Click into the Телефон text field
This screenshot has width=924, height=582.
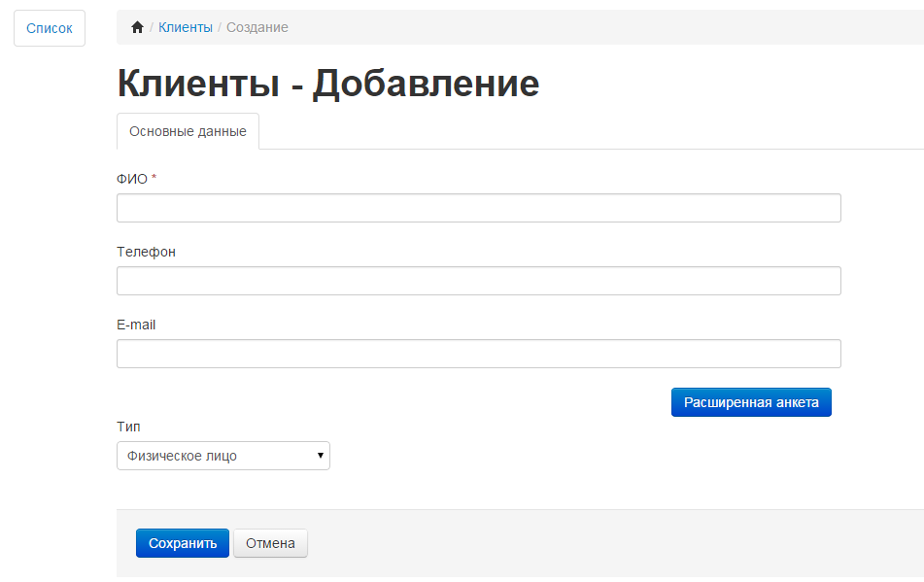click(x=478, y=281)
